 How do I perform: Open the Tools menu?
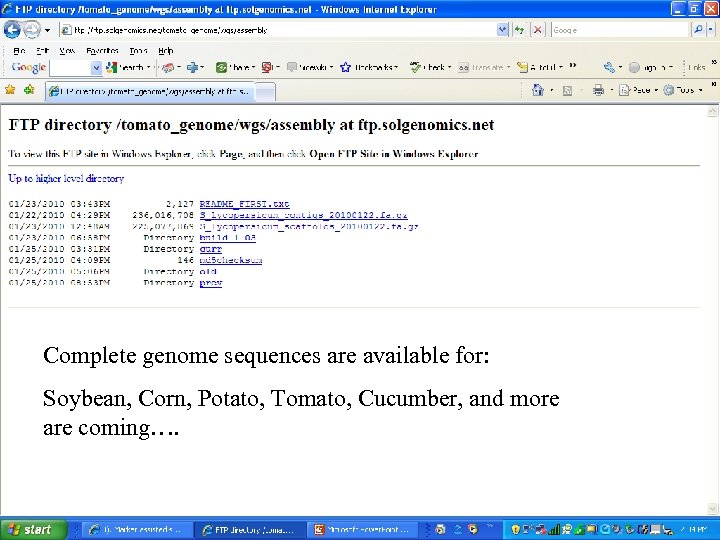click(x=138, y=51)
